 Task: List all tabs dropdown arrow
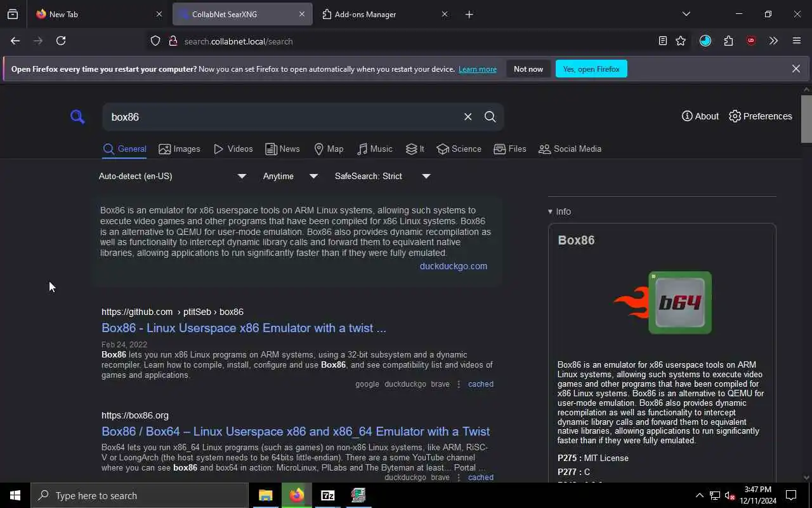686,14
